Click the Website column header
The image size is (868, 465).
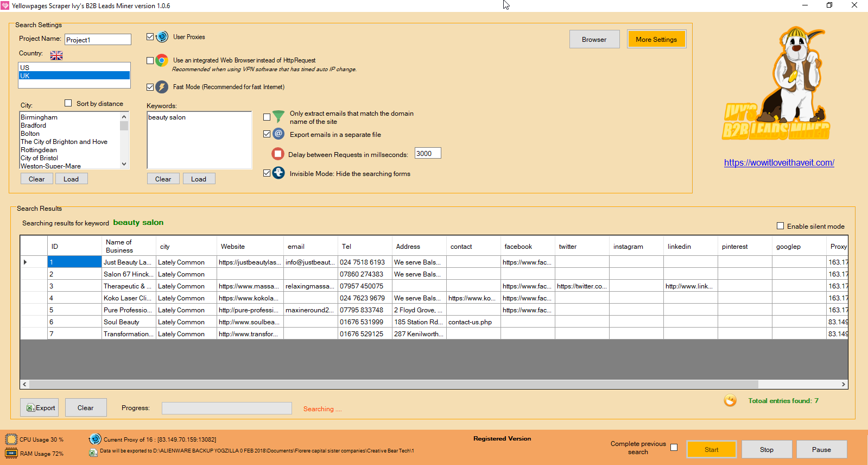[x=250, y=246]
